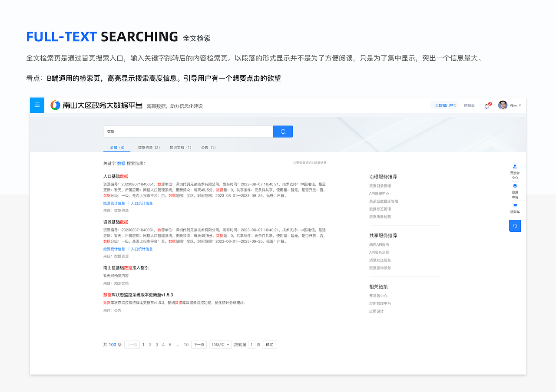
Task: Open 资源申请 floating sidebar icon
Action: 515,191
